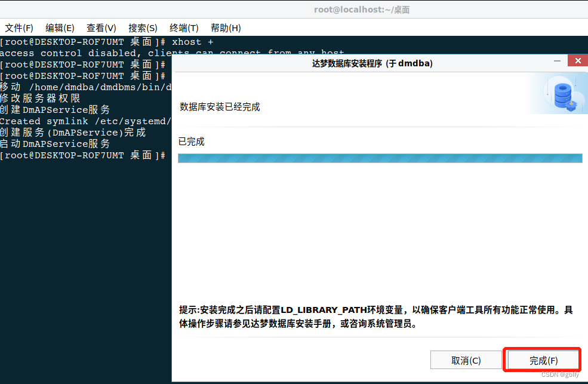Click the 'xhost +' command line in terminal

pyautogui.click(x=107, y=42)
